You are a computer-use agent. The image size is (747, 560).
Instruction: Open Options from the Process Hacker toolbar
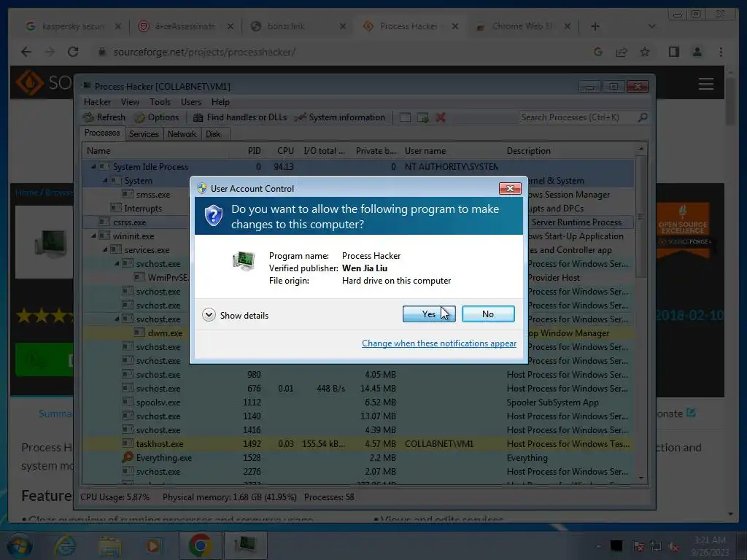[x=156, y=117]
